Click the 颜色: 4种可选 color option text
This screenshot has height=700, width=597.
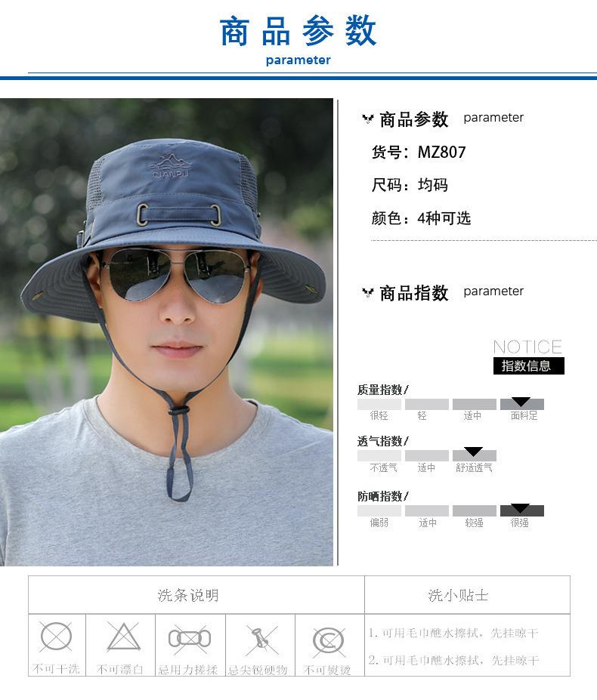tap(421, 218)
